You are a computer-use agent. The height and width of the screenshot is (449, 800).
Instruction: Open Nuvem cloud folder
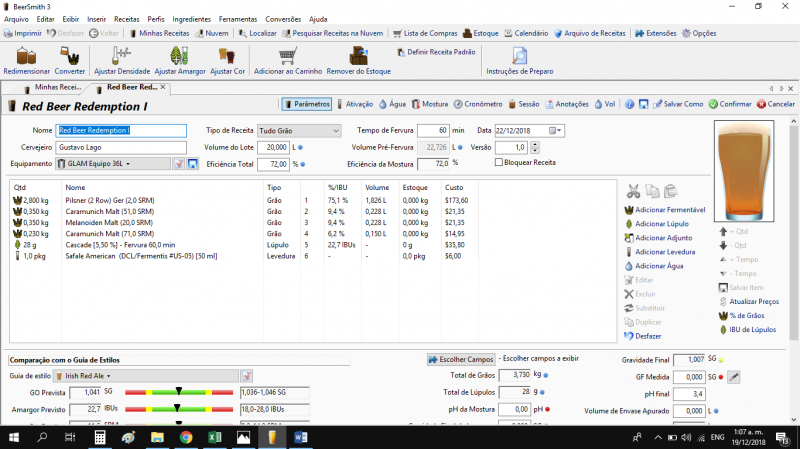click(212, 33)
